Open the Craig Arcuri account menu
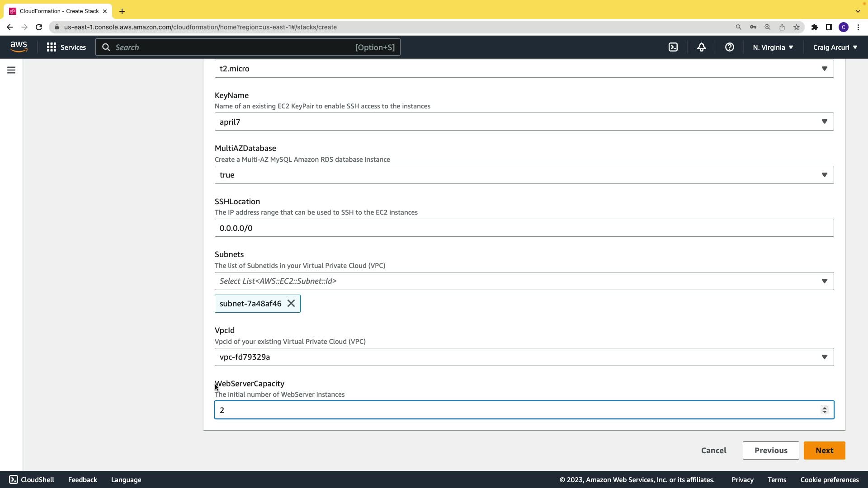Image resolution: width=868 pixels, height=488 pixels. click(x=835, y=47)
